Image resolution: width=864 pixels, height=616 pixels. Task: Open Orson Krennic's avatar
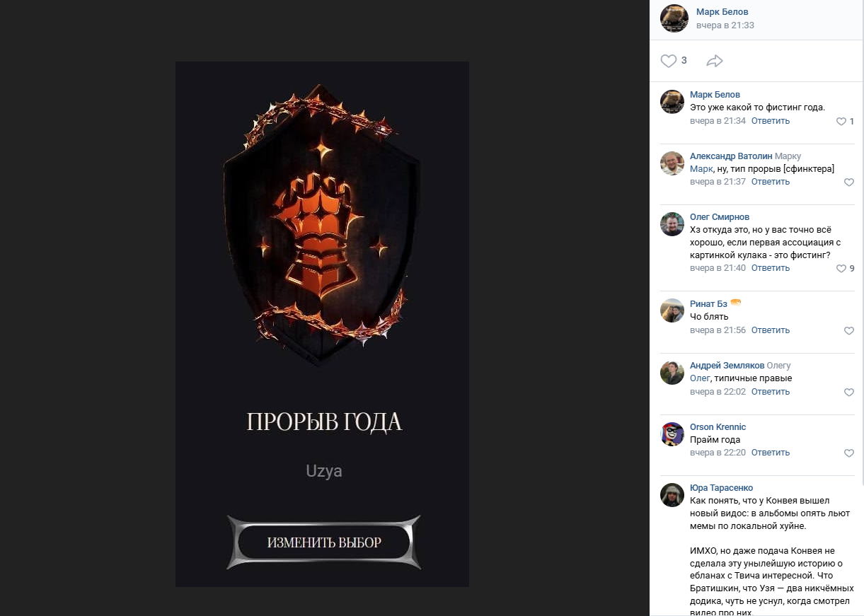pos(672,434)
